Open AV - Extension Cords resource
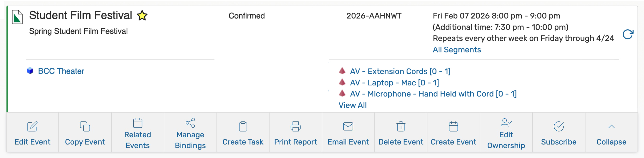 (400, 71)
